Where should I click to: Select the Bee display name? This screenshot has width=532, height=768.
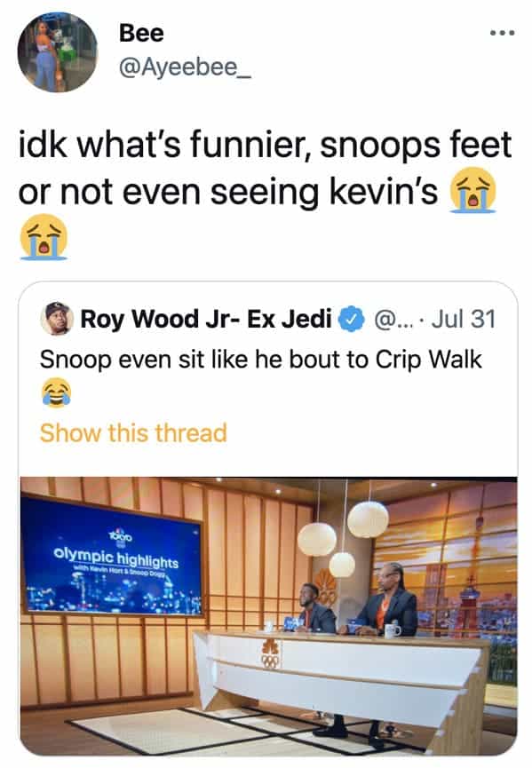click(141, 33)
